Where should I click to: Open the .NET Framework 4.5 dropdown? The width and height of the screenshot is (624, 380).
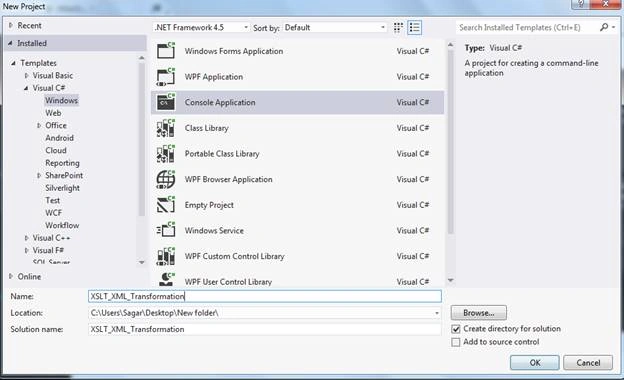tap(201, 27)
